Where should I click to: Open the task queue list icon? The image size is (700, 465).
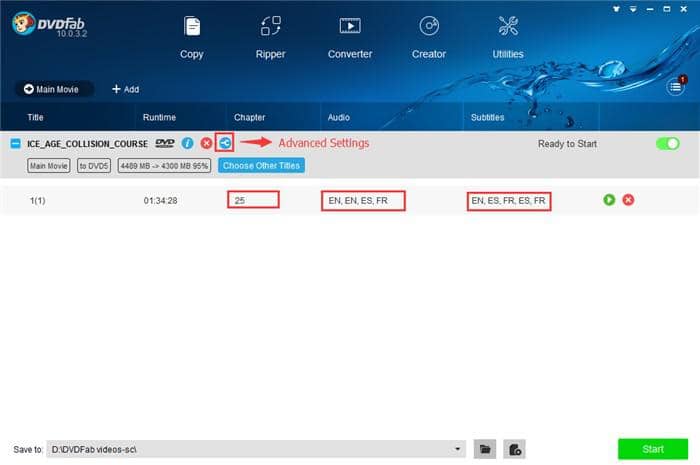click(x=675, y=87)
